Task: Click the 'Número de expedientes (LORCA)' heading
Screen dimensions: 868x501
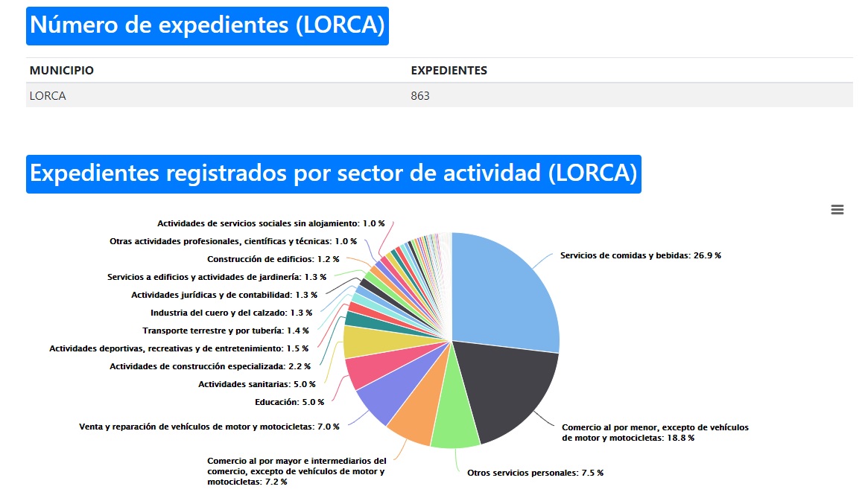Action: coord(207,25)
